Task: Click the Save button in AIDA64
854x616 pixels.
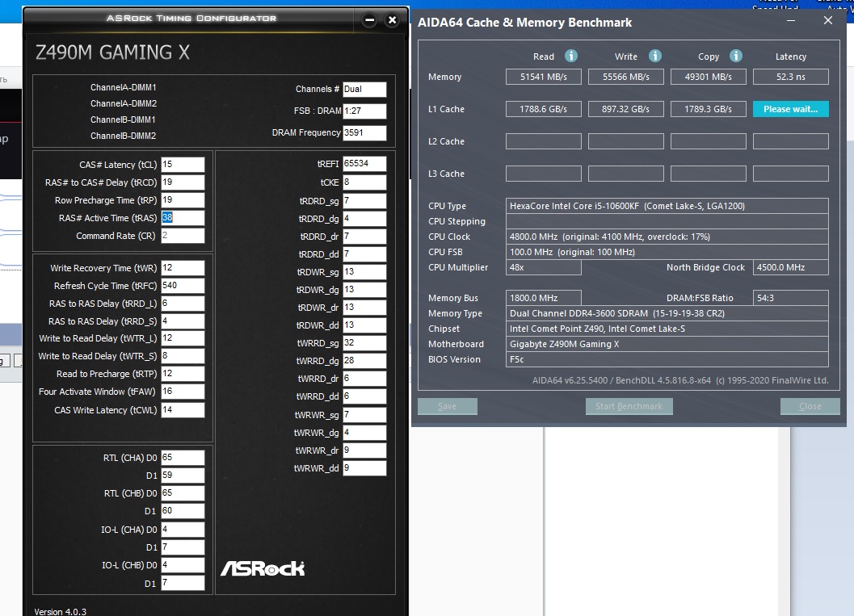Action: [447, 406]
